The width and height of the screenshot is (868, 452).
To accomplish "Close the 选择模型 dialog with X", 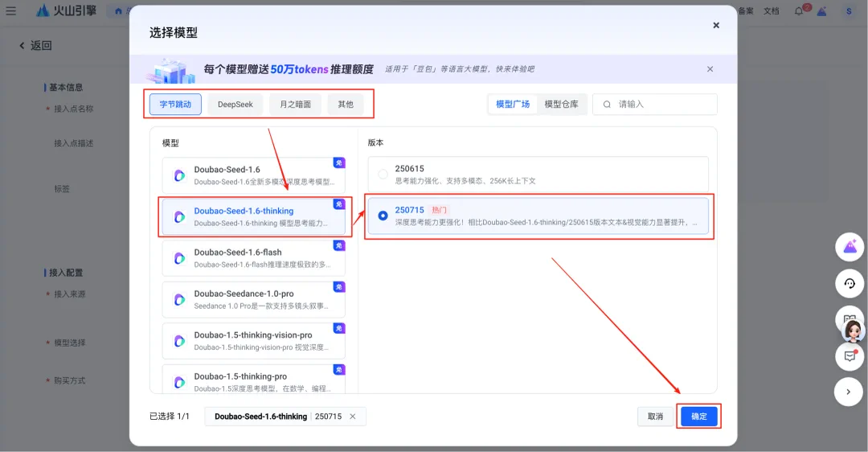I will tap(716, 26).
